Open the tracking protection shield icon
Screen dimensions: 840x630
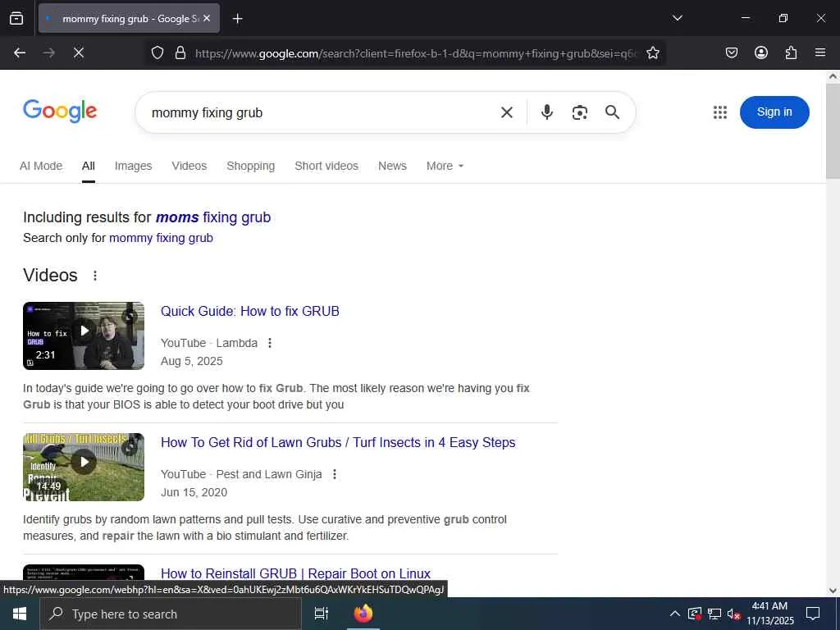click(x=157, y=52)
